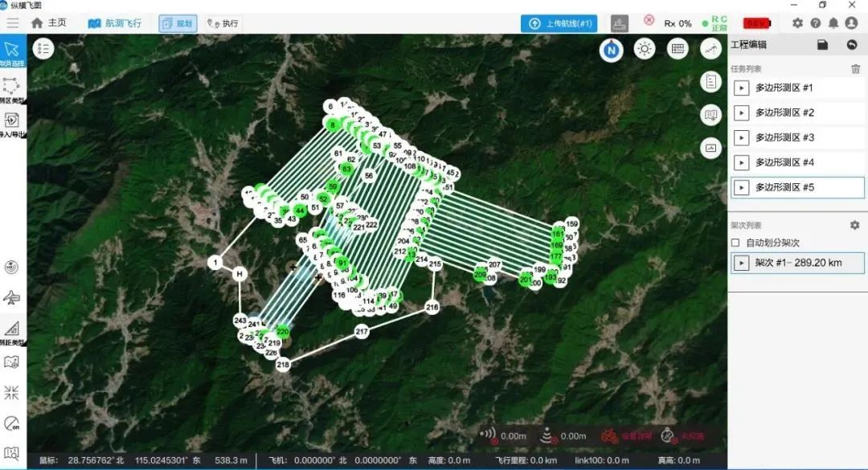Click the red battery indicator
The width and height of the screenshot is (868, 470).
[x=756, y=23]
